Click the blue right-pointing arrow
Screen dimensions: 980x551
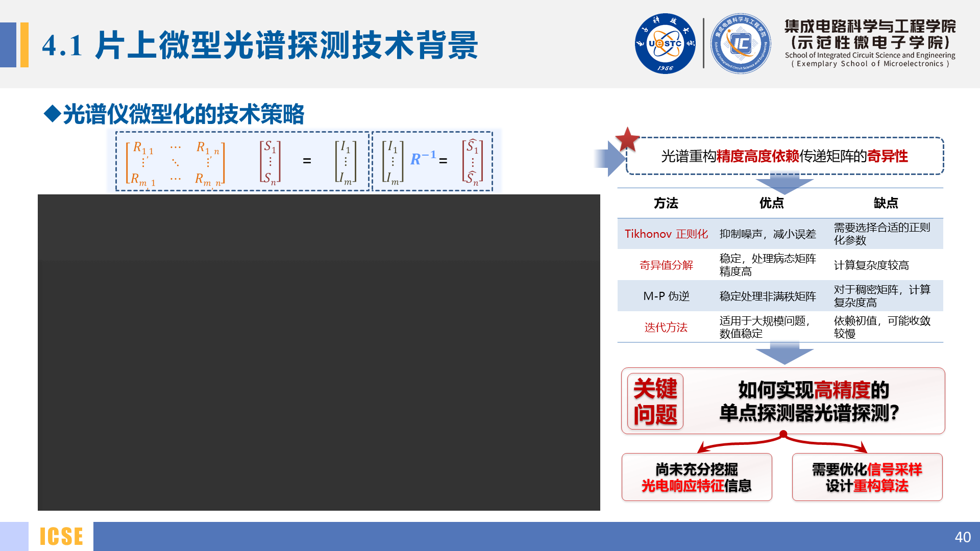pyautogui.click(x=610, y=159)
